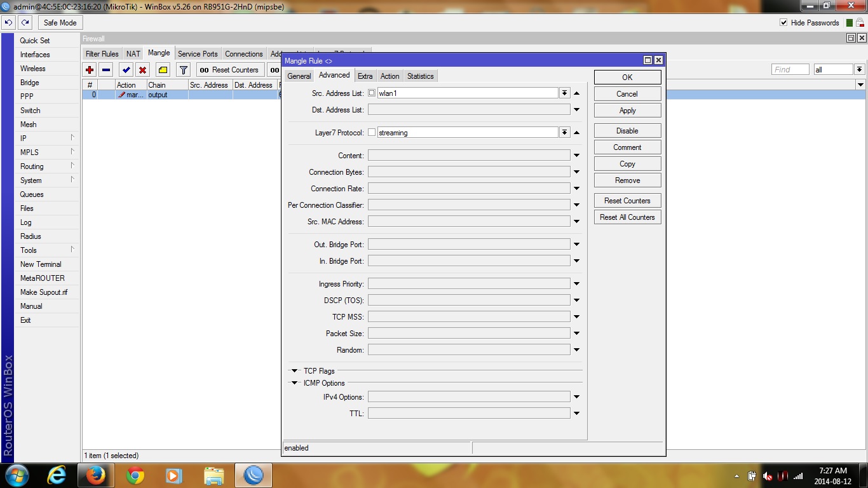Open the Statistics tab

click(x=421, y=76)
